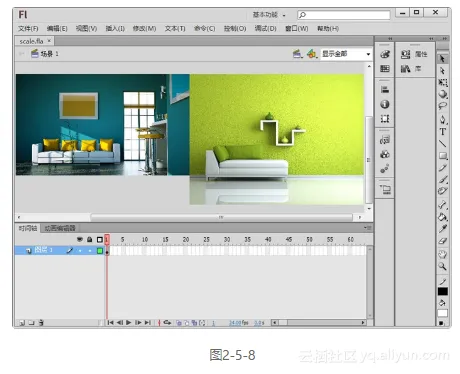This screenshot has width=460, height=374.
Task: Open the 插入(I) menu
Action: (x=115, y=29)
